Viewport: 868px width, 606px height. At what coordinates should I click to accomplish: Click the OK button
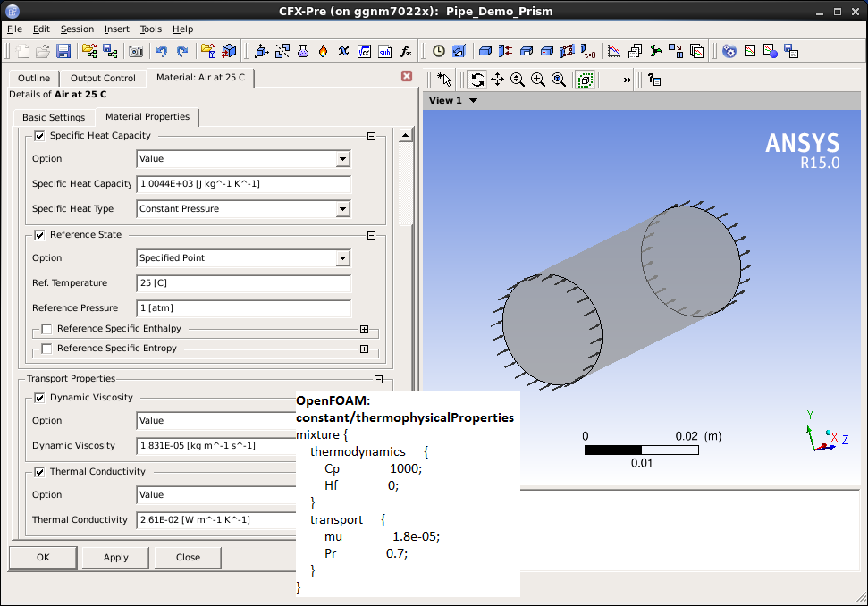pyautogui.click(x=43, y=558)
